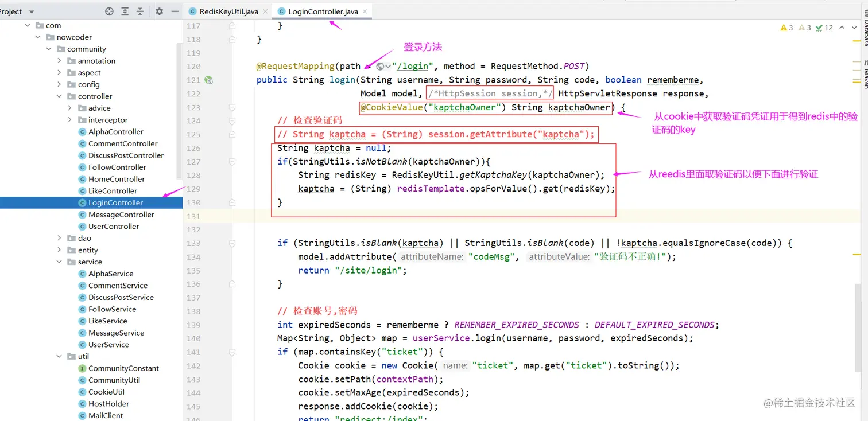Open DiscussPostController class
Image resolution: width=868 pixels, height=421 pixels.
click(126, 155)
